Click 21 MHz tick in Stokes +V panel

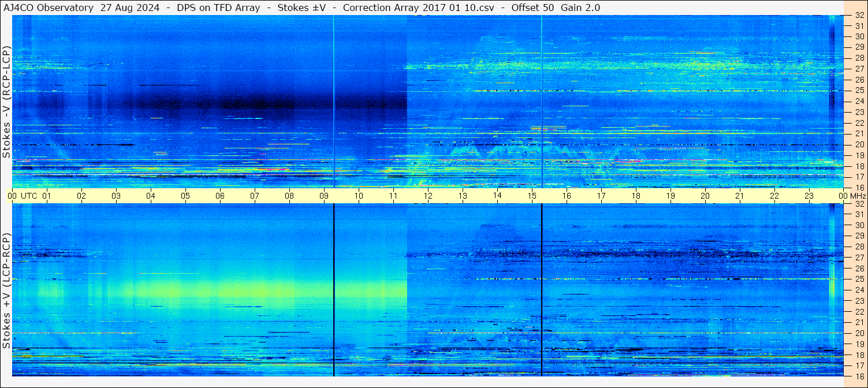click(x=859, y=322)
